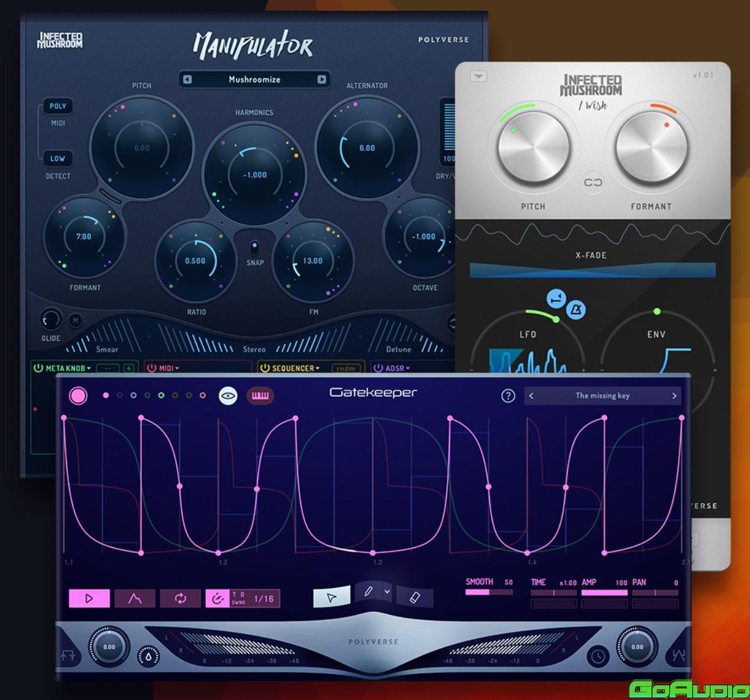Select previous Manipulator preset arrow
This screenshot has width=750, height=700.
(x=187, y=79)
